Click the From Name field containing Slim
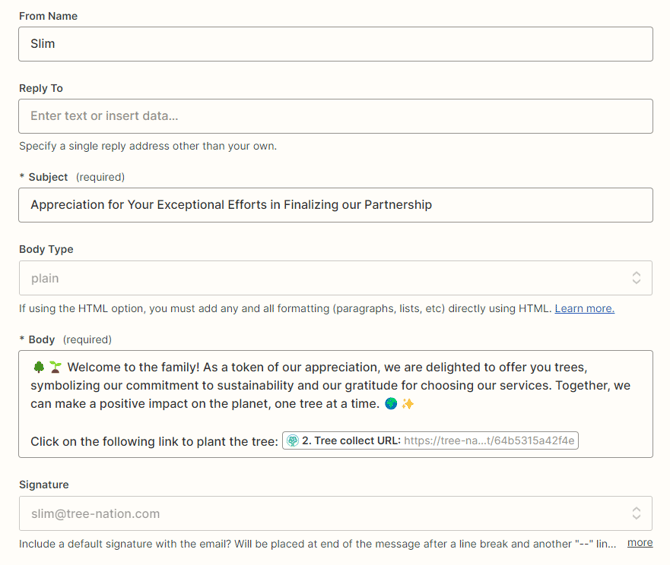Viewport: 670px width, 565px height. (335, 44)
